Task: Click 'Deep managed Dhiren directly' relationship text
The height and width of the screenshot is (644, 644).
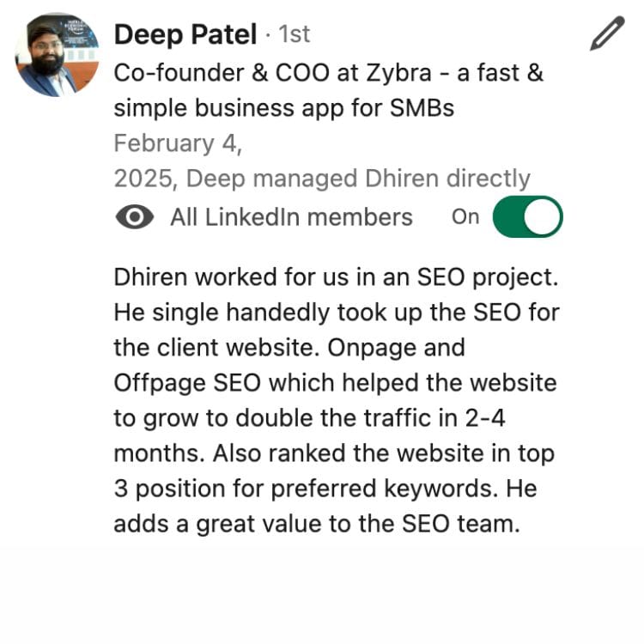Action: click(358, 179)
